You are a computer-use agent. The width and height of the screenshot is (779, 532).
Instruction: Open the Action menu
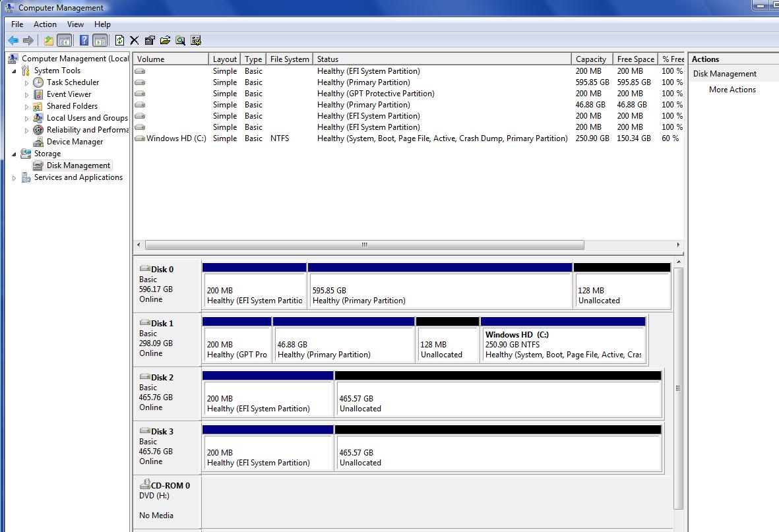point(45,24)
